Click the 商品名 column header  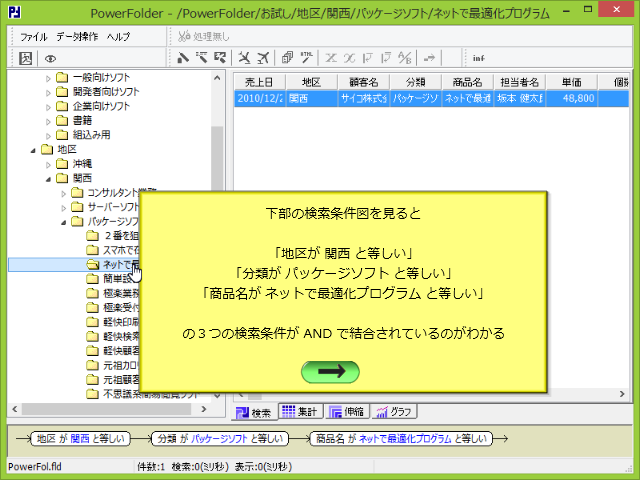point(467,82)
